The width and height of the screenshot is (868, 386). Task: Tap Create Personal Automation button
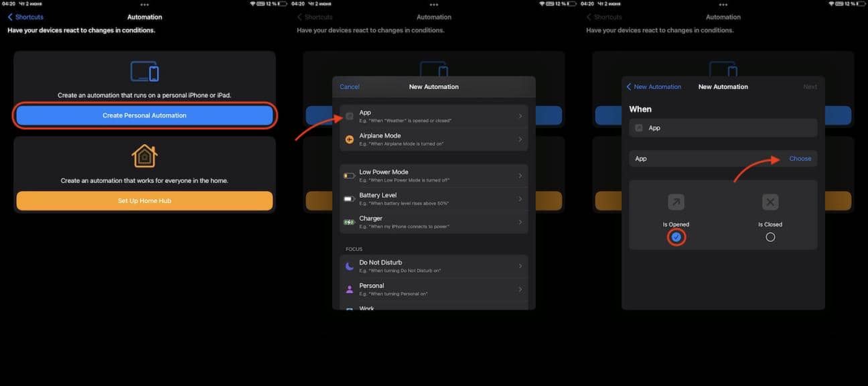point(145,115)
